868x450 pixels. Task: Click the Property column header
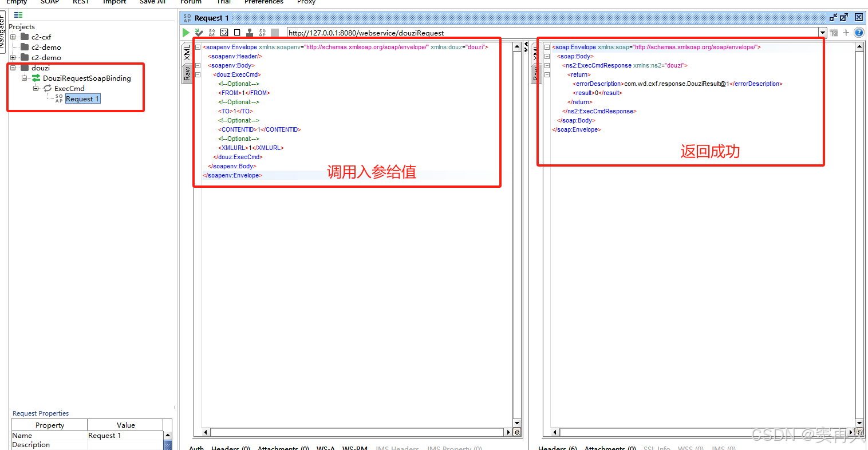49,425
